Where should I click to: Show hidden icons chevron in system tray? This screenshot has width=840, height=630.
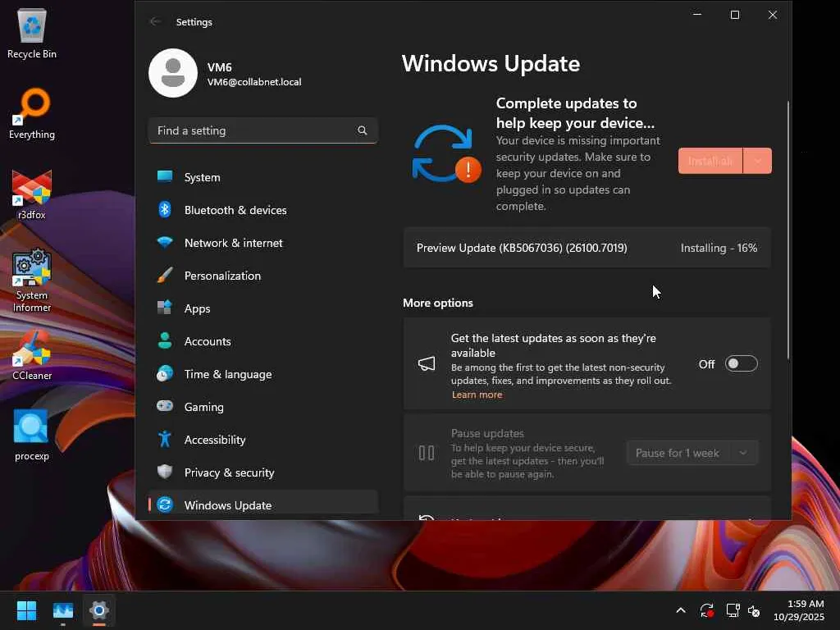[681, 610]
